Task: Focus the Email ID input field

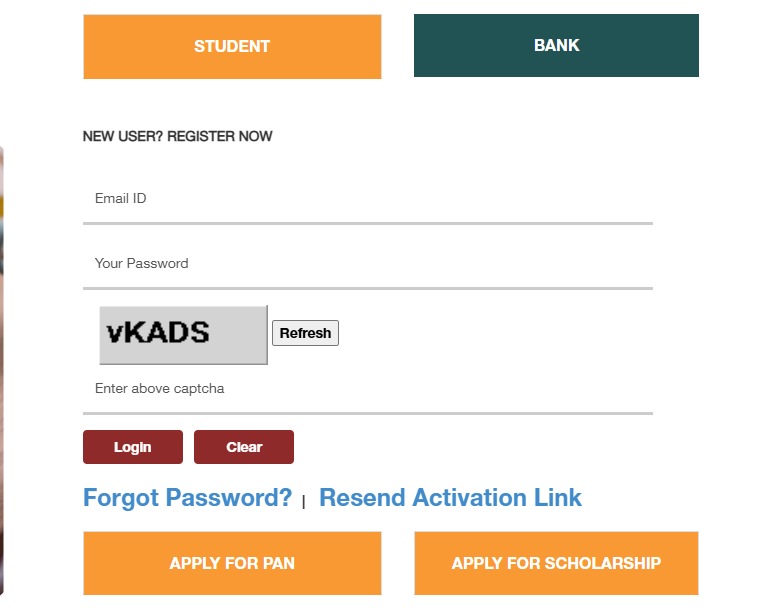Action: 368,199
